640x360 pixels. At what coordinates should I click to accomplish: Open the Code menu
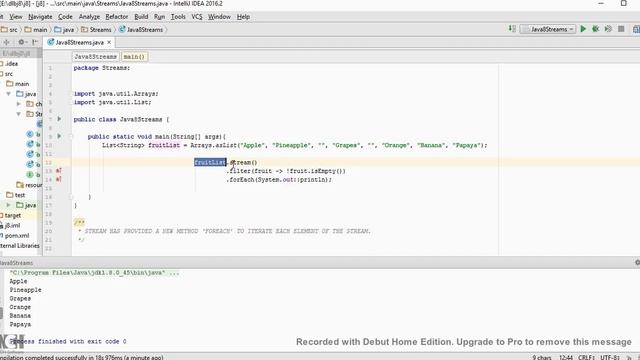[65, 17]
